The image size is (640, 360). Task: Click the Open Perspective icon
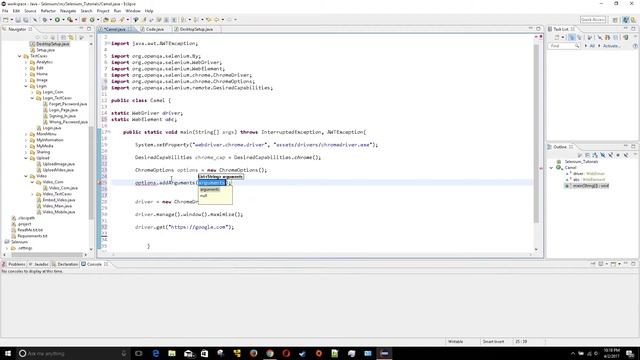pyautogui.click(x=615, y=20)
